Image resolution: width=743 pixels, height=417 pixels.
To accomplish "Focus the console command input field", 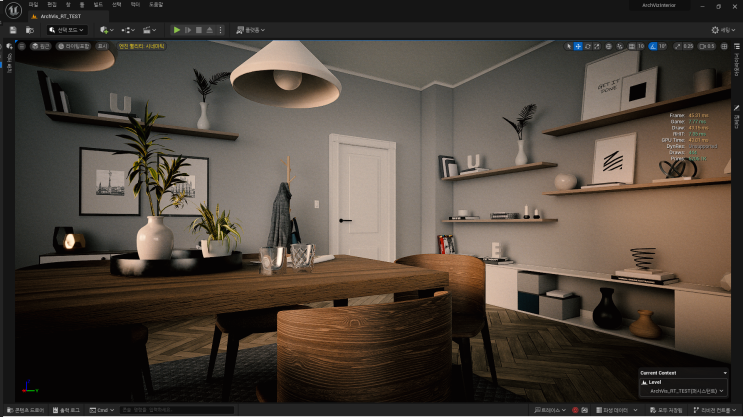I will coord(177,410).
